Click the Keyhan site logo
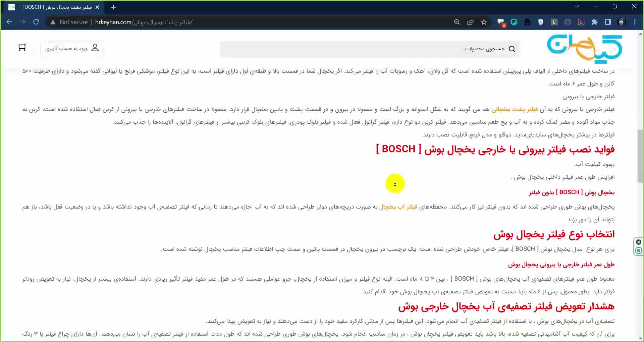 pos(585,49)
